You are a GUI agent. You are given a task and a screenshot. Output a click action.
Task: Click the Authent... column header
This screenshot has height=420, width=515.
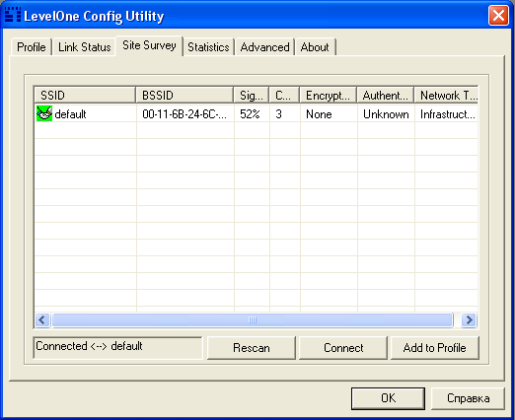click(386, 96)
